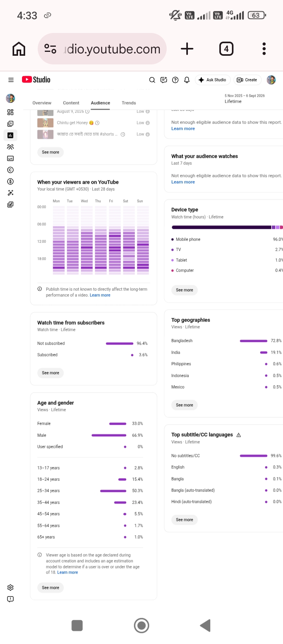Open the Subtitles sidebar icon

click(x=11, y=159)
